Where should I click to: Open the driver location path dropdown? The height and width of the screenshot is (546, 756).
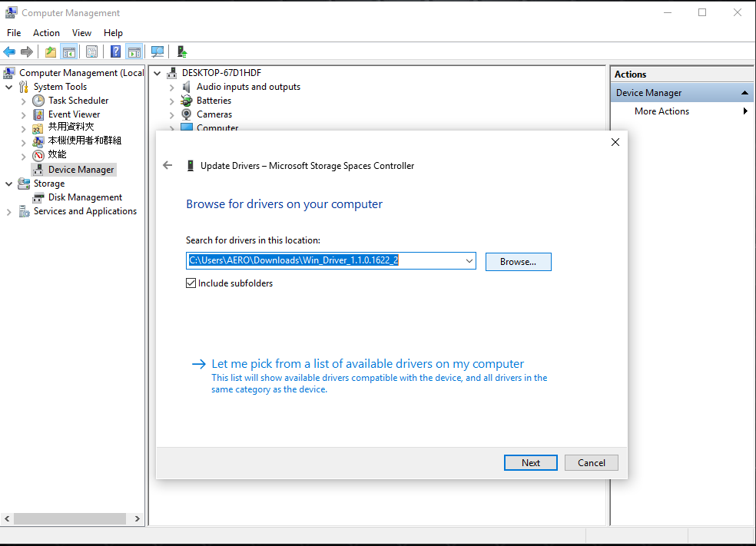[469, 261]
